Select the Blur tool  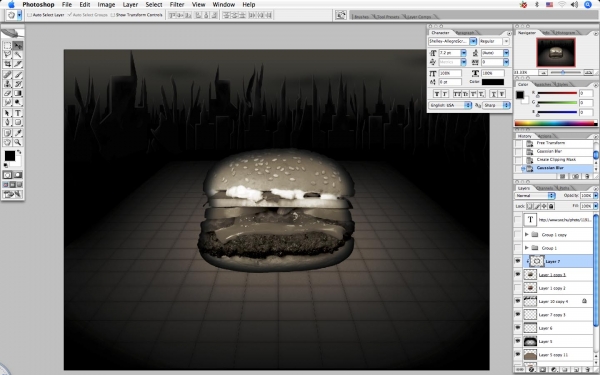7,102
